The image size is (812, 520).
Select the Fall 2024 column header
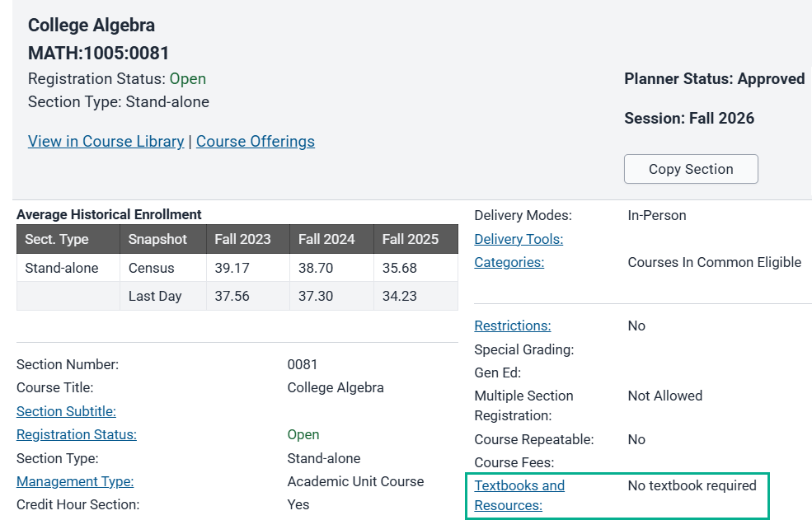pos(331,239)
